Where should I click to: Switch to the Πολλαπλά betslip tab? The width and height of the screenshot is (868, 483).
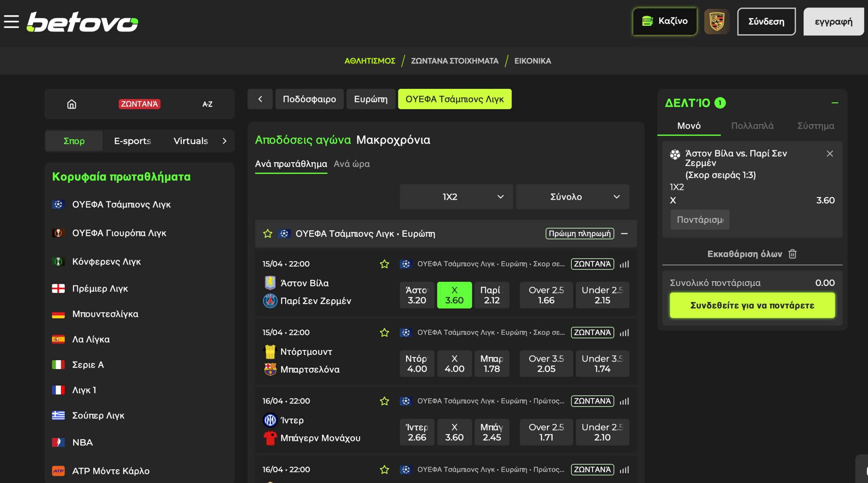(x=752, y=125)
